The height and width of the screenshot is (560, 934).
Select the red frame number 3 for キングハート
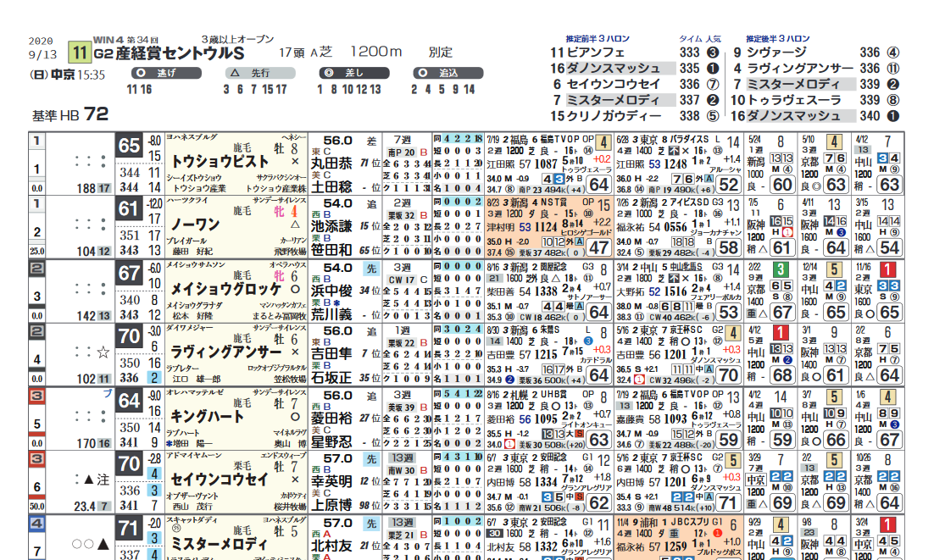pyautogui.click(x=37, y=395)
